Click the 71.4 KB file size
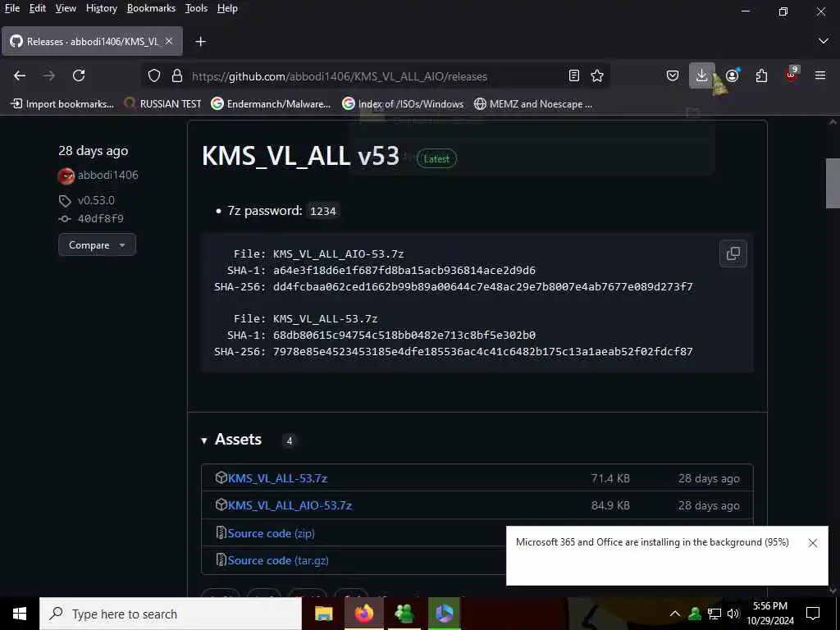This screenshot has width=840, height=630. tap(610, 478)
